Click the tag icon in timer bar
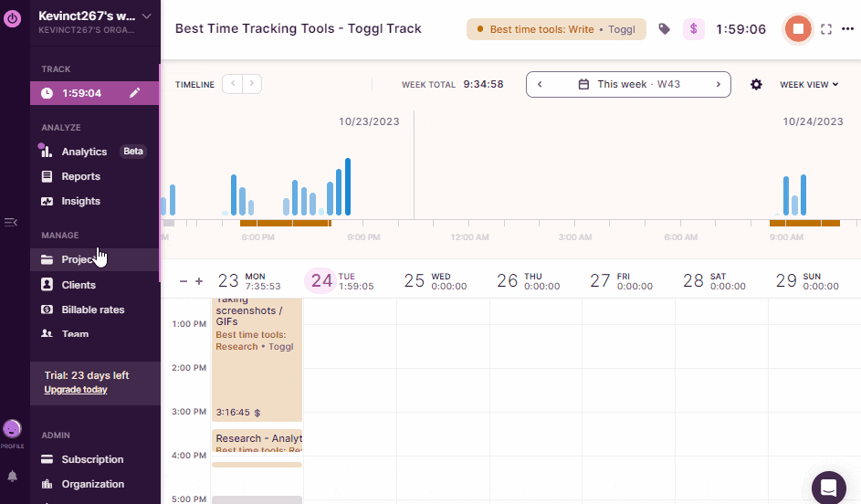 (665, 29)
